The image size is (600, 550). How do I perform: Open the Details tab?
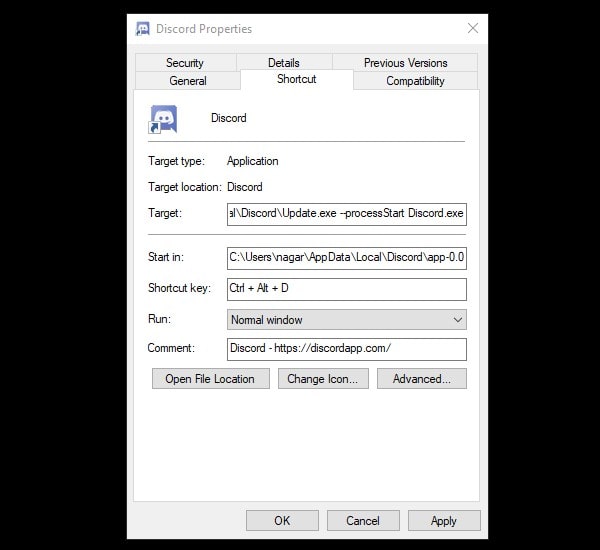pos(283,63)
